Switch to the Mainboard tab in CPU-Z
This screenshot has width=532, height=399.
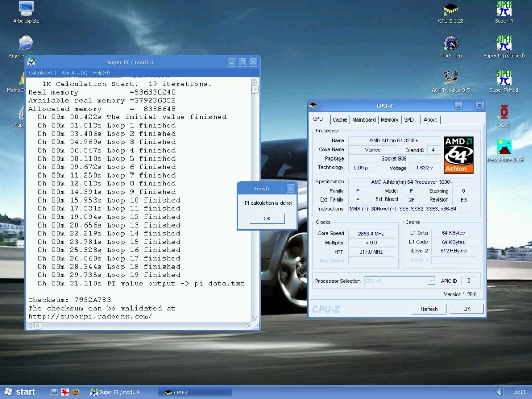[x=364, y=120]
